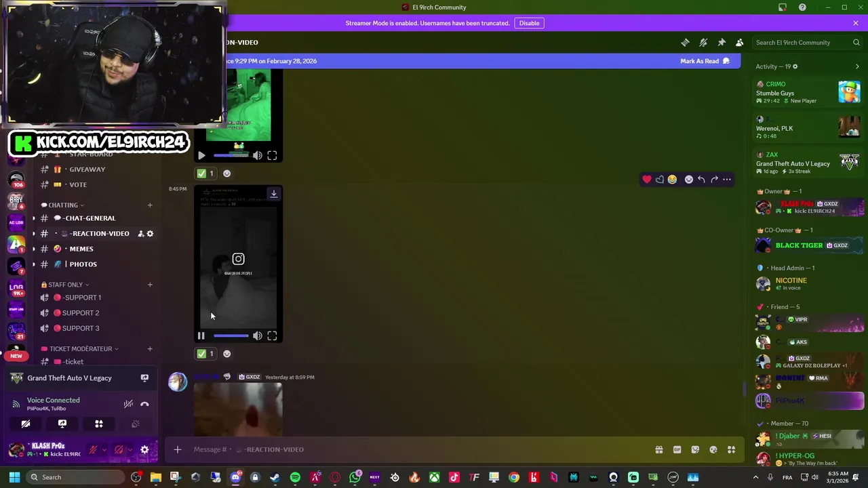868x488 pixels.
Task: Mute the playing video's volume
Action: [x=258, y=335]
